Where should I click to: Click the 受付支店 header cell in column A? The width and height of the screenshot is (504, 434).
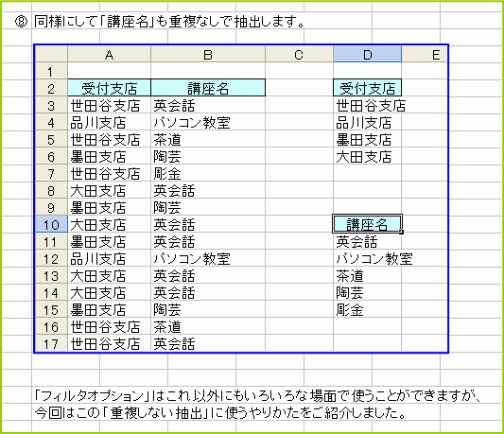pyautogui.click(x=110, y=88)
